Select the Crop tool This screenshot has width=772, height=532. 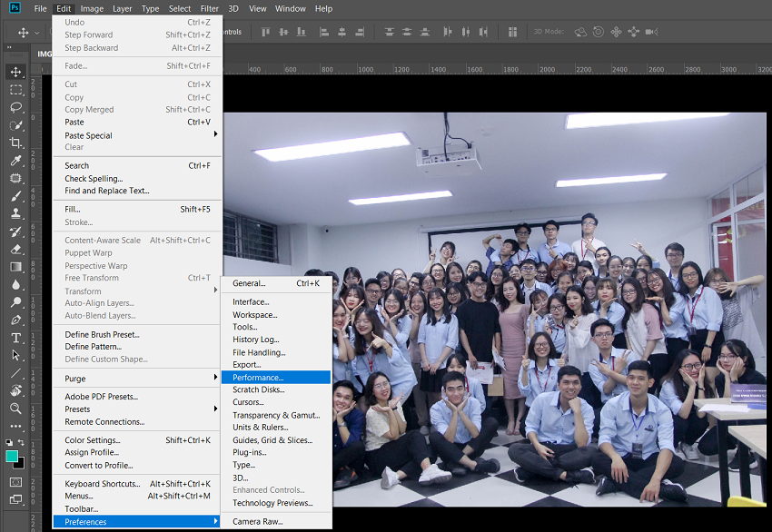(x=15, y=143)
